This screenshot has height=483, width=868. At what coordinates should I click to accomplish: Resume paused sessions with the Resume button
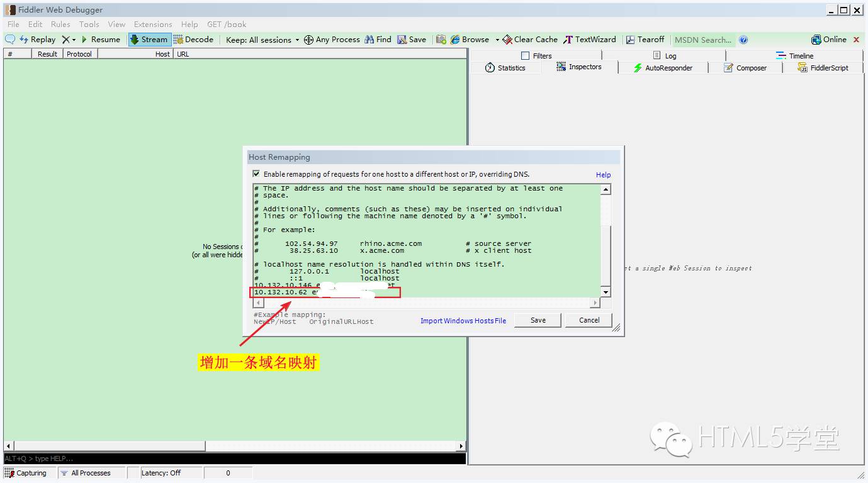[x=100, y=39]
